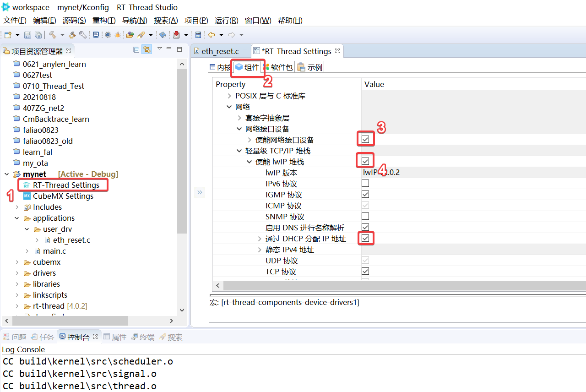Image resolution: width=586 pixels, height=392 pixels.
Task: Open the 运行(R) menu
Action: click(x=226, y=21)
